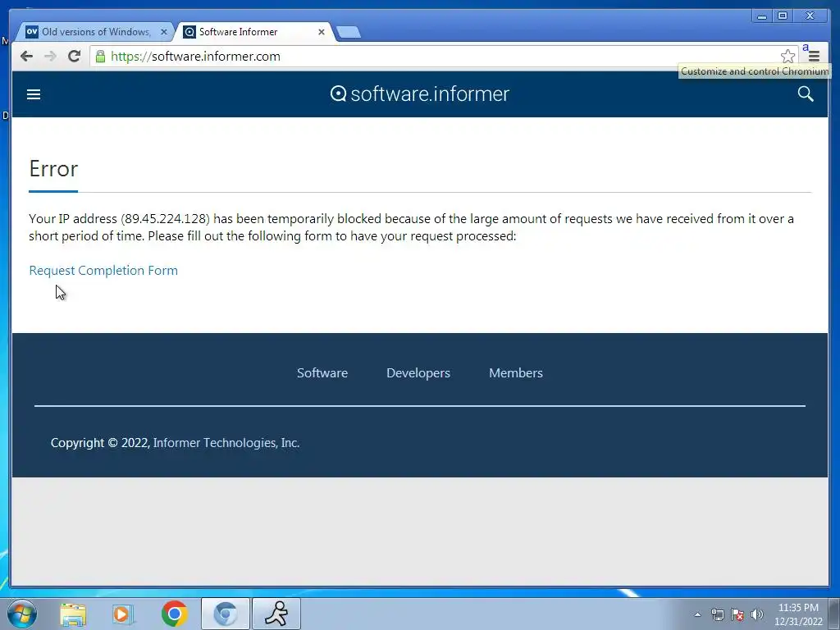
Task: Close the Old versions of Windows tab
Action: 164,32
